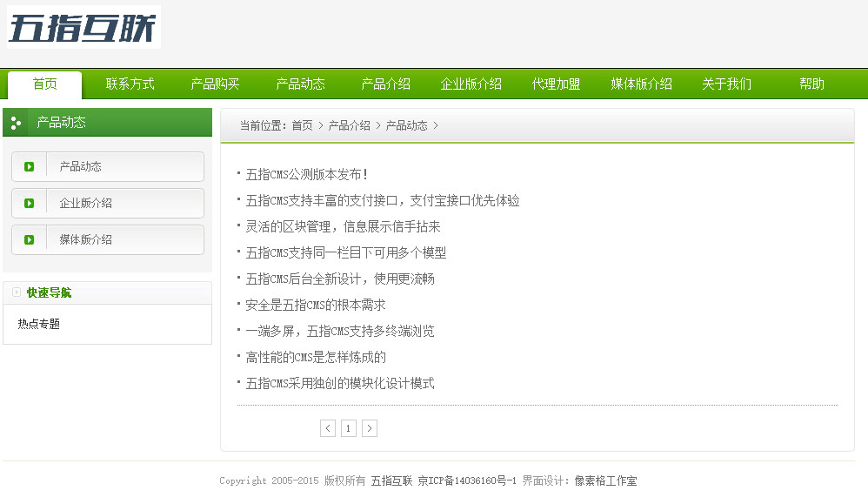The width and height of the screenshot is (868, 504).
Task: Select 代理加盟 from the top menu
Action: (x=556, y=84)
